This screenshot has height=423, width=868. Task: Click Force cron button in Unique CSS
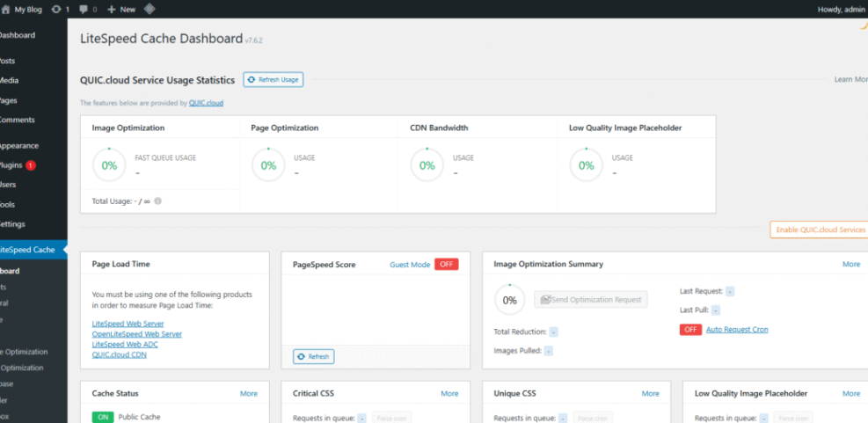(593, 418)
